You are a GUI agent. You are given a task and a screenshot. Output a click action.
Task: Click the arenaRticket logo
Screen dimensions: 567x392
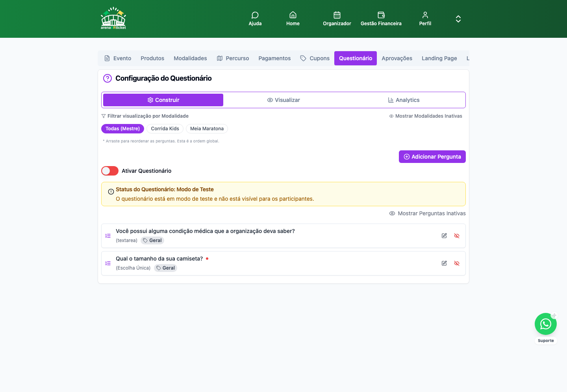(113, 18)
